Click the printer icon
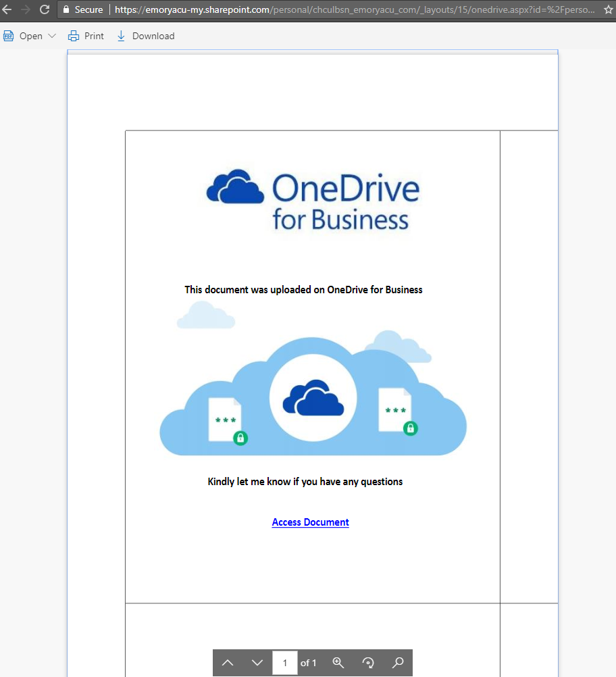616x677 pixels. click(x=74, y=36)
